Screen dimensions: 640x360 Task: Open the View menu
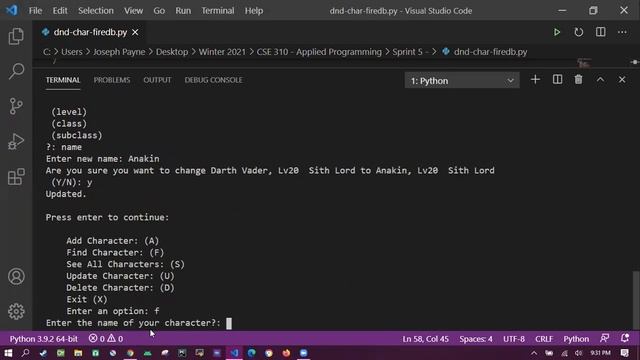pyautogui.click(x=133, y=11)
